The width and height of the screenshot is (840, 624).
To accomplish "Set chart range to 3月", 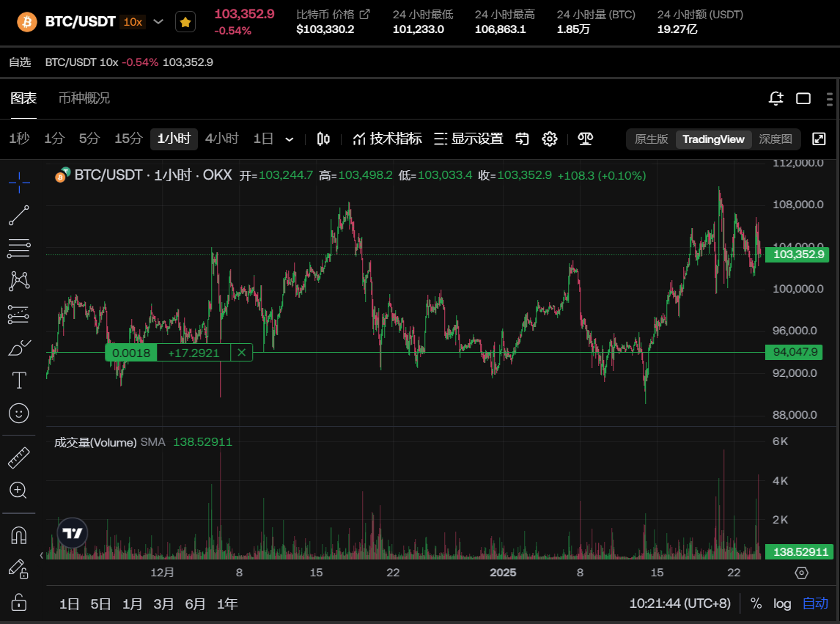I will (163, 604).
